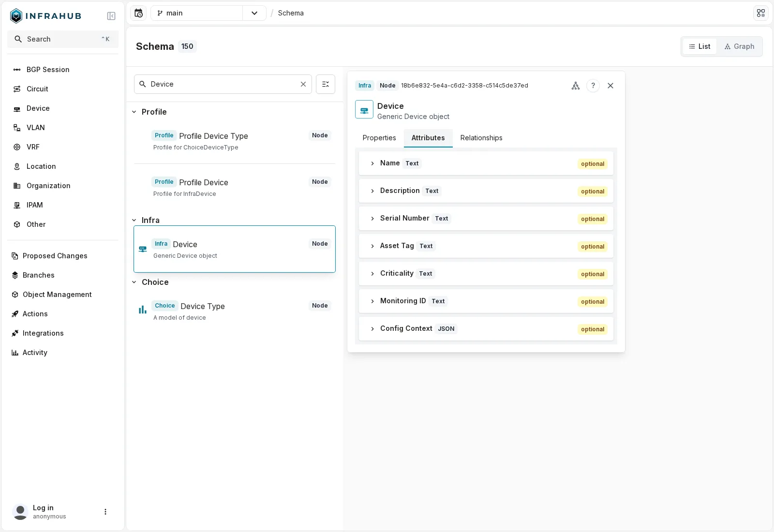Open Proposed Changes menu item

(63, 256)
